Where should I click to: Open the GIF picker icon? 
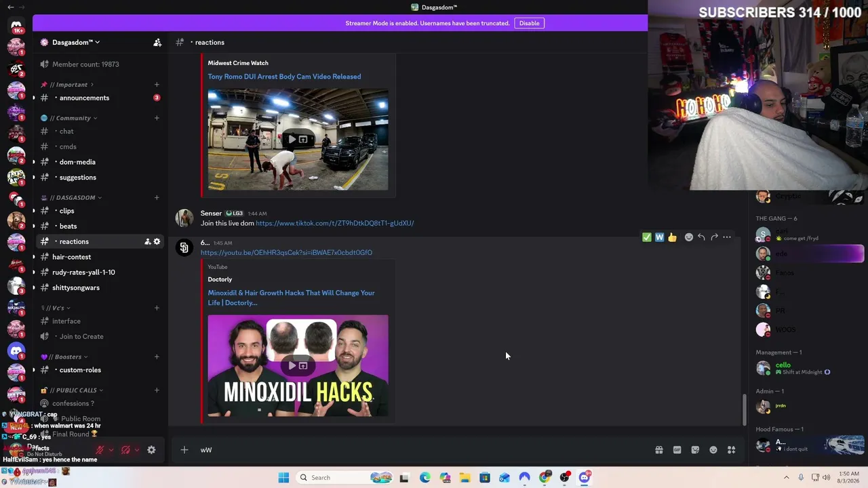pyautogui.click(x=677, y=449)
